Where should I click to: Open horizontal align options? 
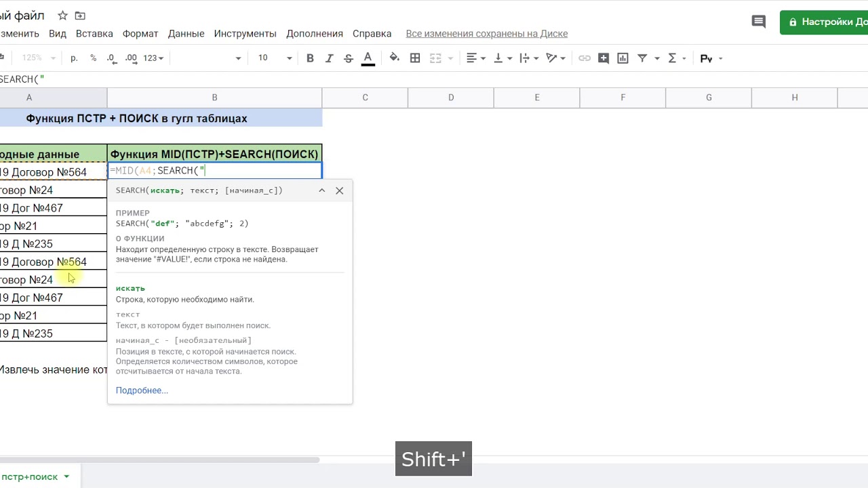[x=476, y=58]
